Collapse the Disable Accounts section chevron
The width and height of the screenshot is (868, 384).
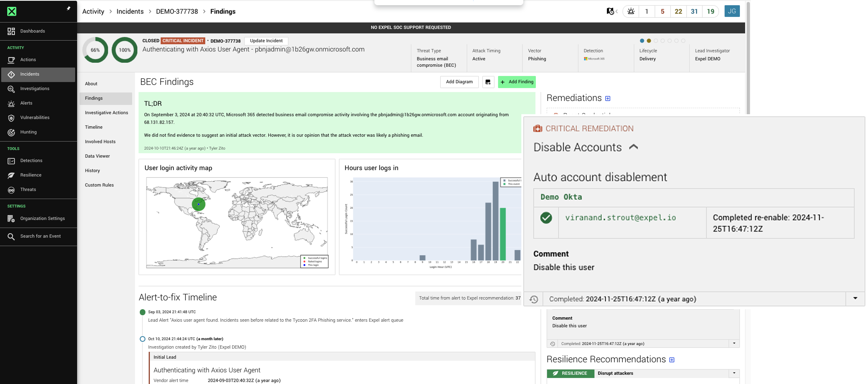click(633, 147)
